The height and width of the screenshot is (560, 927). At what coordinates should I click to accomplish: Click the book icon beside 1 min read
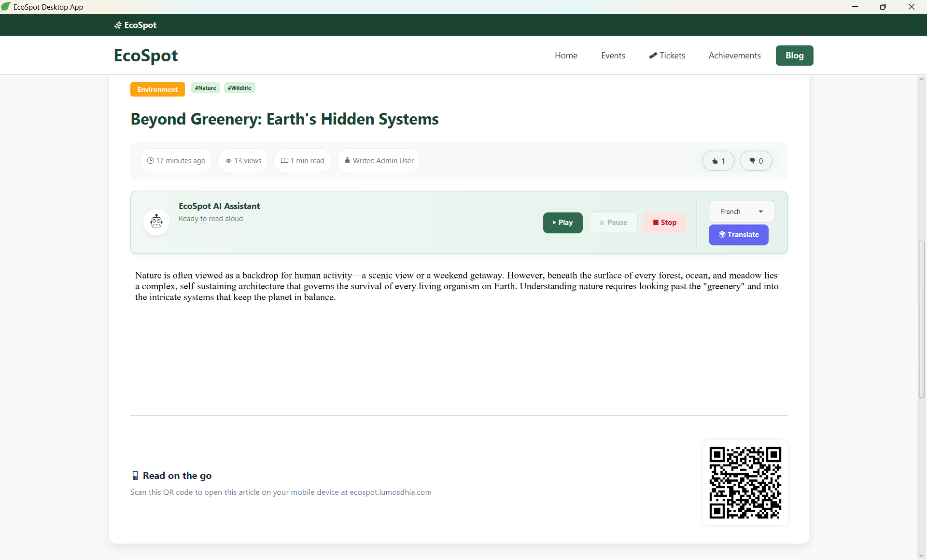point(284,161)
